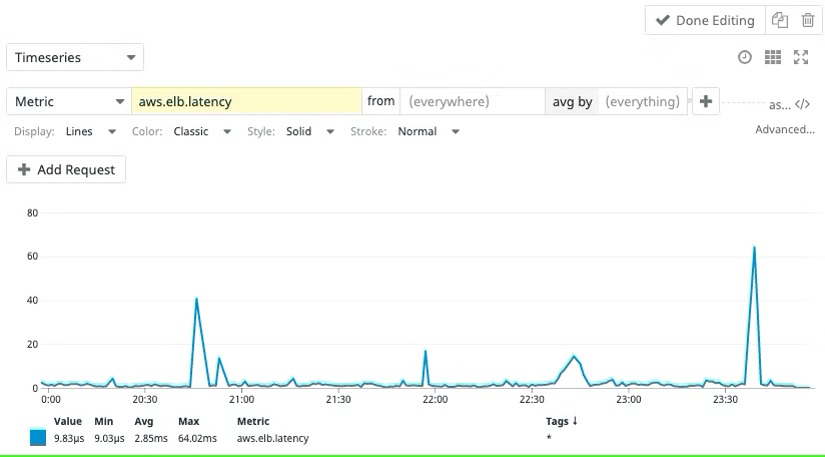Click the blue legend color swatch
The image size is (825, 457).
coord(38,438)
